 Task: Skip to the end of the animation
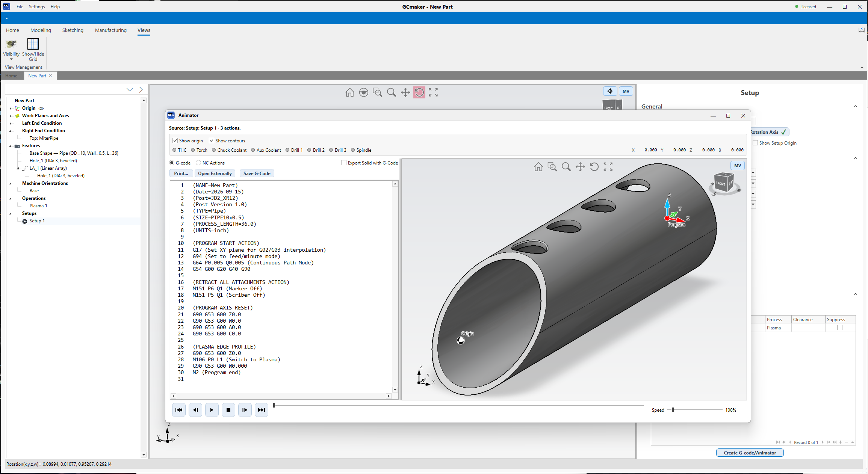[x=262, y=410]
